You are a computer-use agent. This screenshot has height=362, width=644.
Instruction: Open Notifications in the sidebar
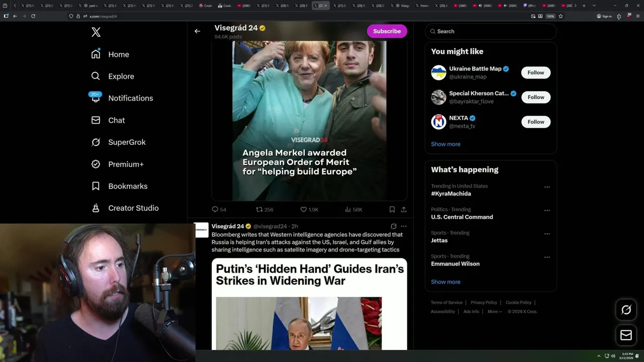(x=122, y=98)
